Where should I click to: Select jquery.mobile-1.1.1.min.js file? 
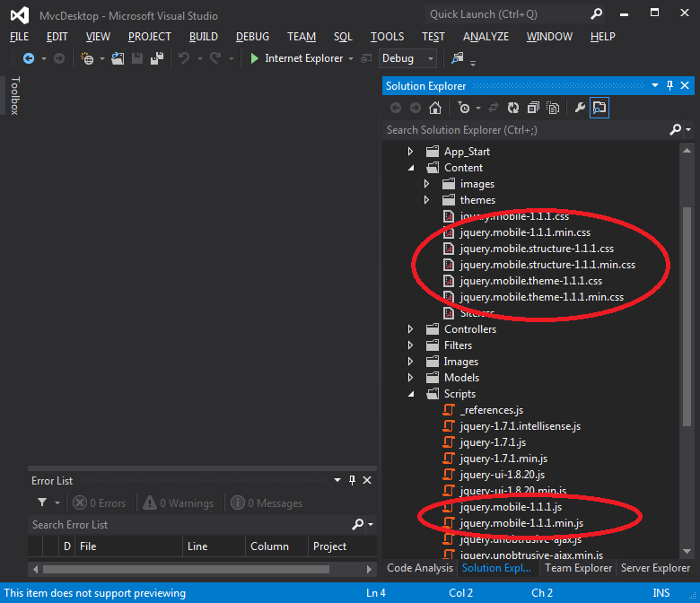(521, 523)
